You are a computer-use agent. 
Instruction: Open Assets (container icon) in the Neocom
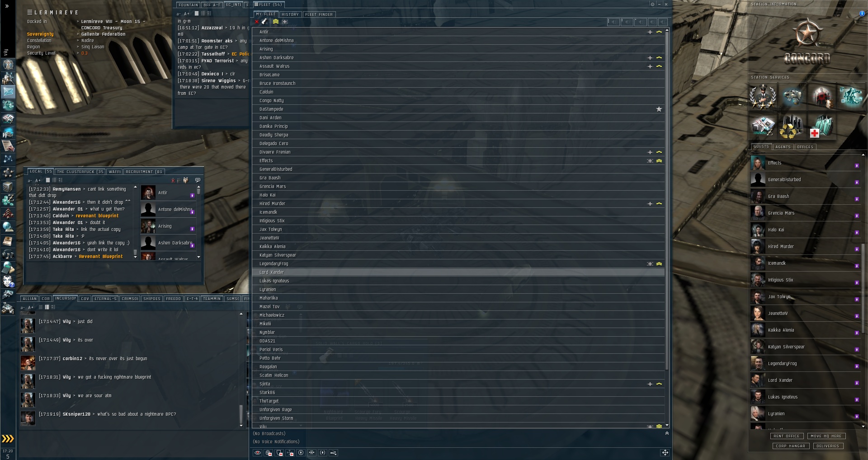(8, 186)
